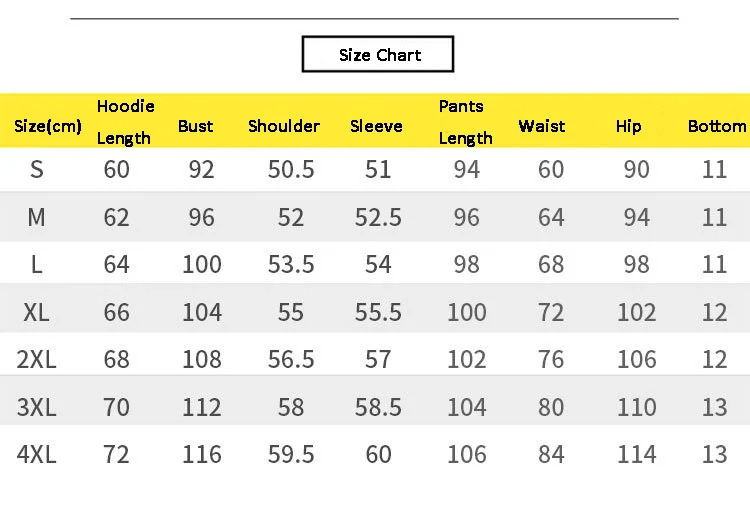
Task: Click the M size row label
Action: pos(37,217)
